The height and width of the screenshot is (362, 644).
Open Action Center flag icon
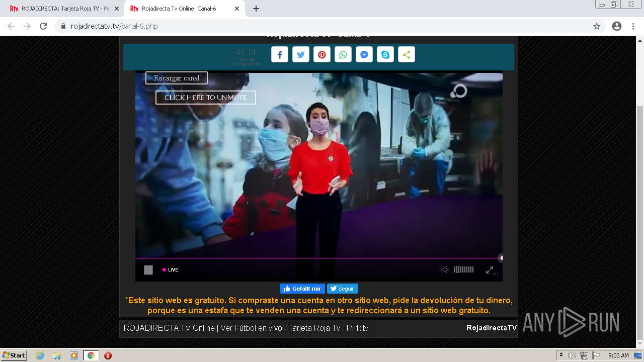(x=596, y=355)
